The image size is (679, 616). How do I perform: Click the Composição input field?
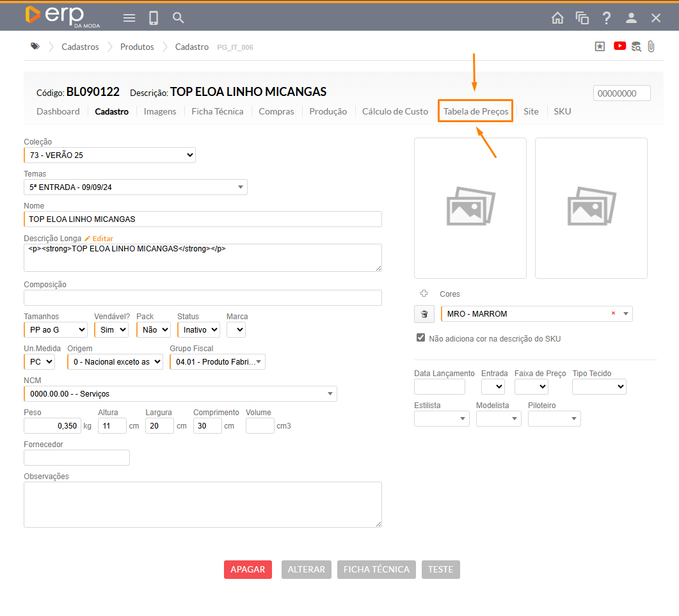tap(202, 297)
